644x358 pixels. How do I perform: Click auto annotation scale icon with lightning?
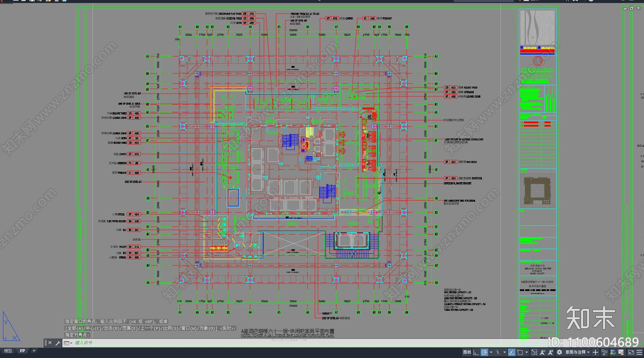[551, 352]
